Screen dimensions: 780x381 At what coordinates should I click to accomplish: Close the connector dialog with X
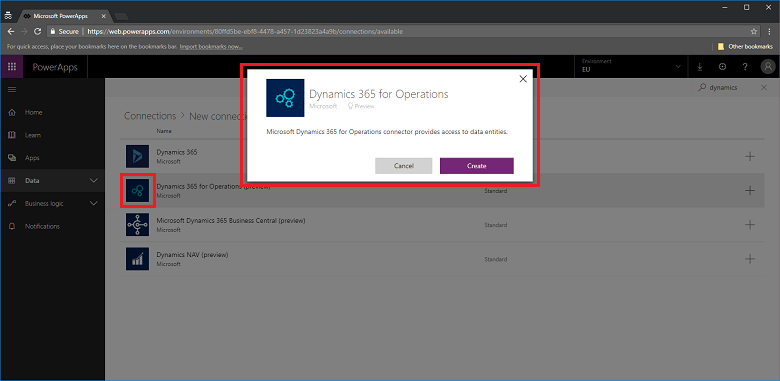point(523,79)
